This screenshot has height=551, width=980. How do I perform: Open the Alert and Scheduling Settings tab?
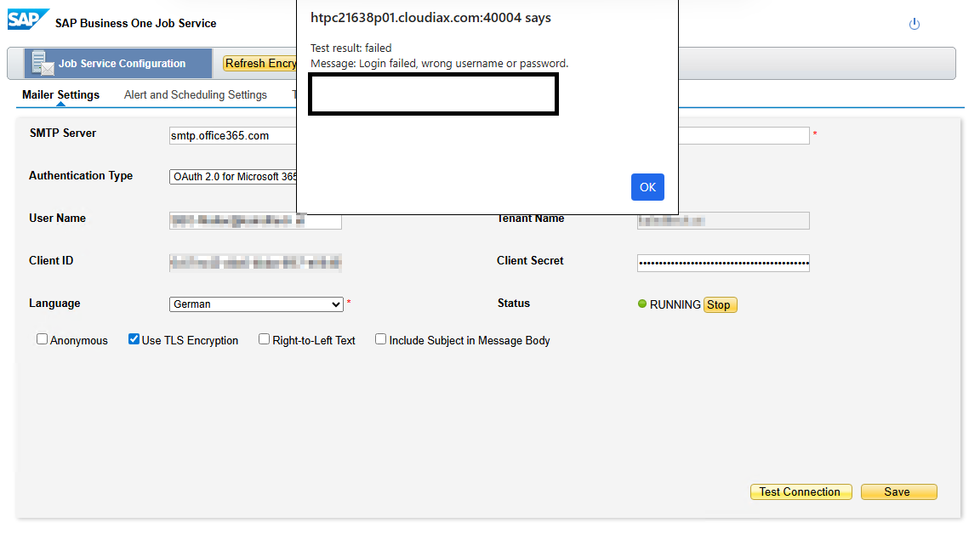coord(196,95)
